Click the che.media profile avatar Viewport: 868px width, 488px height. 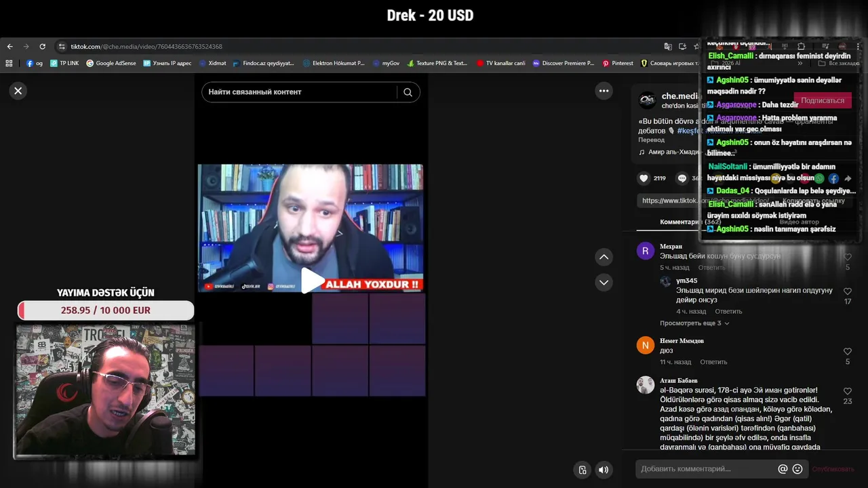[x=648, y=100]
